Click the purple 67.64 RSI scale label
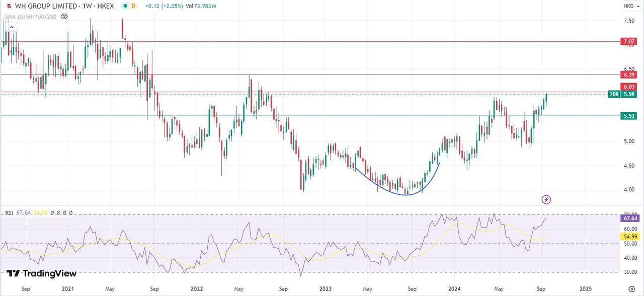 [629, 218]
